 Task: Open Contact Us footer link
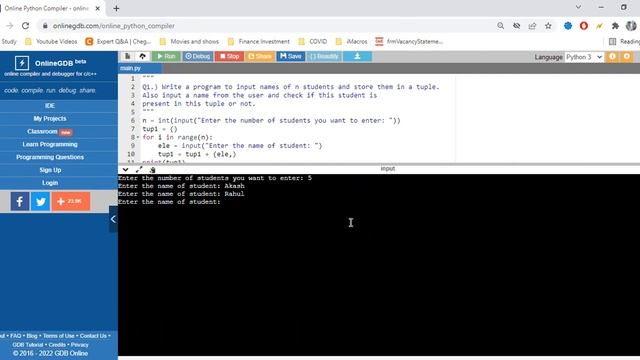point(93,336)
